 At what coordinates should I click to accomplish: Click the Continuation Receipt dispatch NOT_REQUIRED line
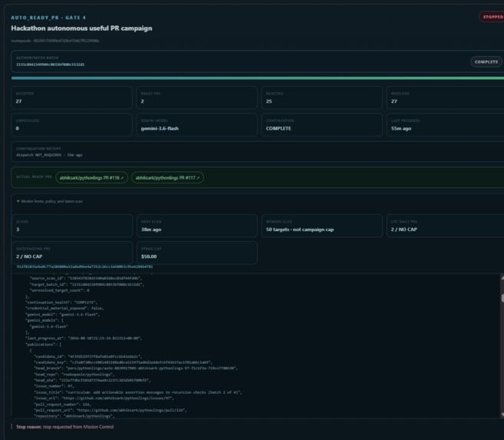click(49, 155)
